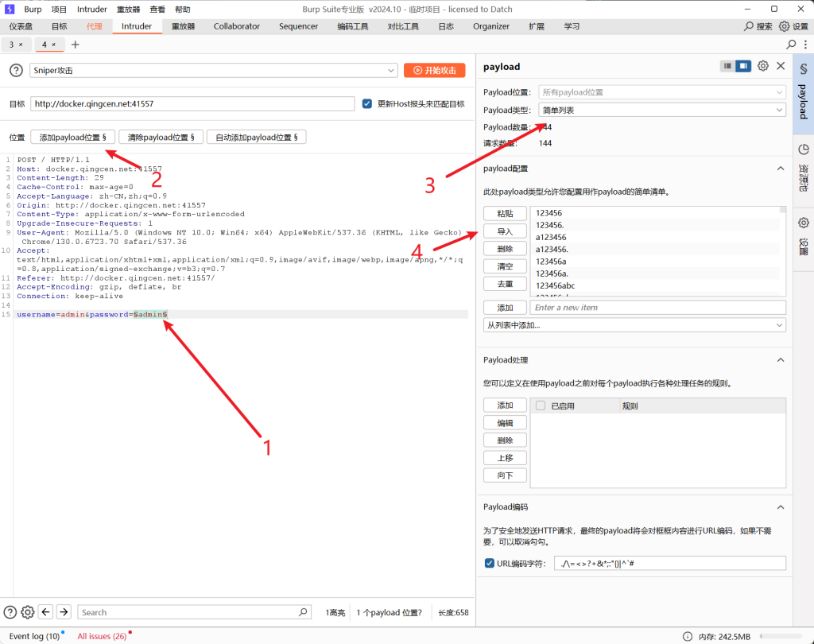Click in the Enter a new item field
The width and height of the screenshot is (814, 644).
tap(657, 308)
